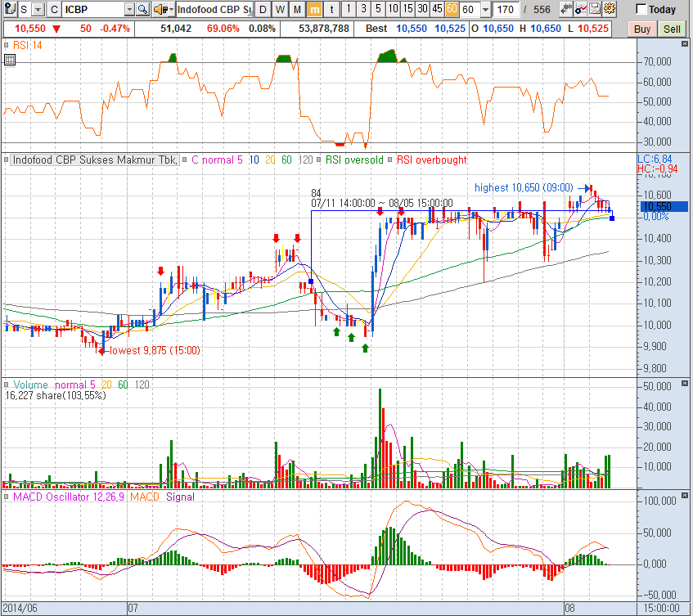Select the Weekly (W) period tab
693x616 pixels.
tap(279, 10)
